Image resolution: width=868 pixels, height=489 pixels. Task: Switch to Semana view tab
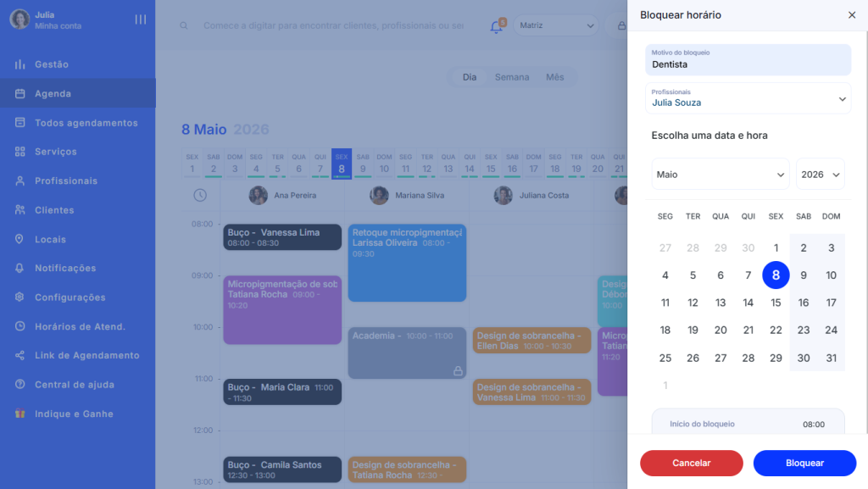[512, 77]
